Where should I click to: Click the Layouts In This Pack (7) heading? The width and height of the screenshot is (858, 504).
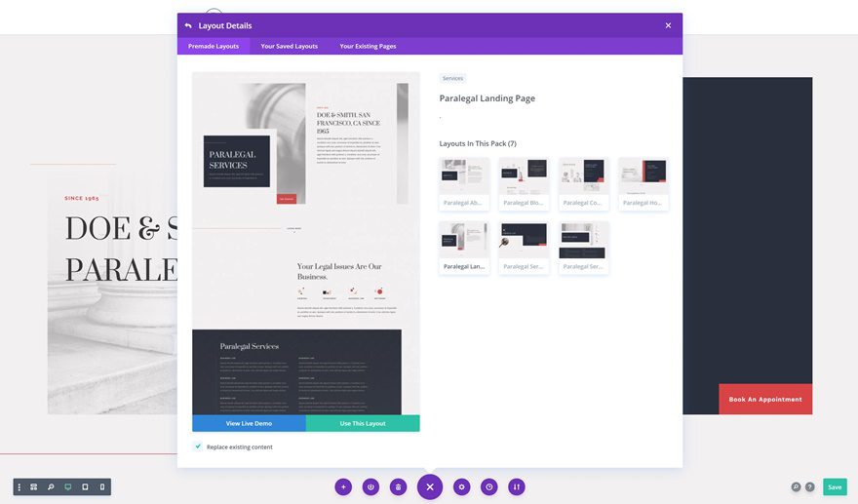click(478, 143)
